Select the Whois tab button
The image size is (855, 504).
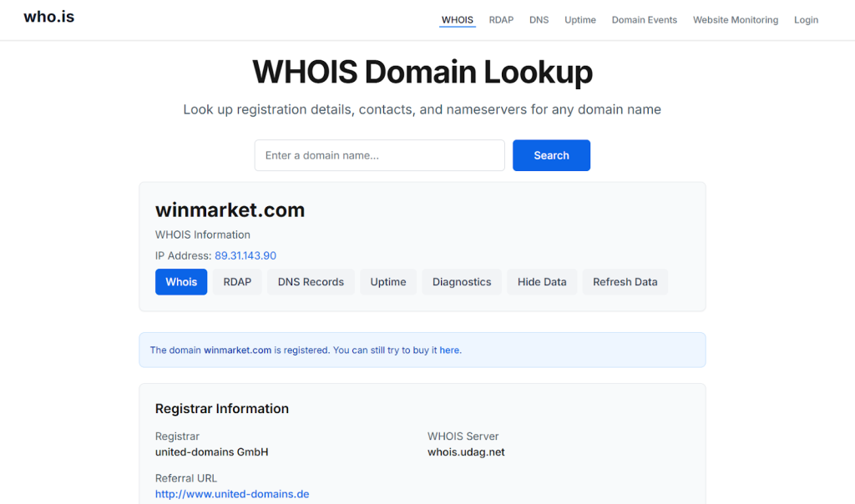181,282
